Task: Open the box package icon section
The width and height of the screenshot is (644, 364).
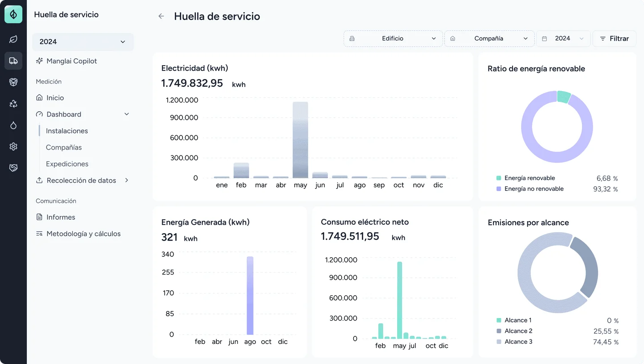Action: click(13, 82)
